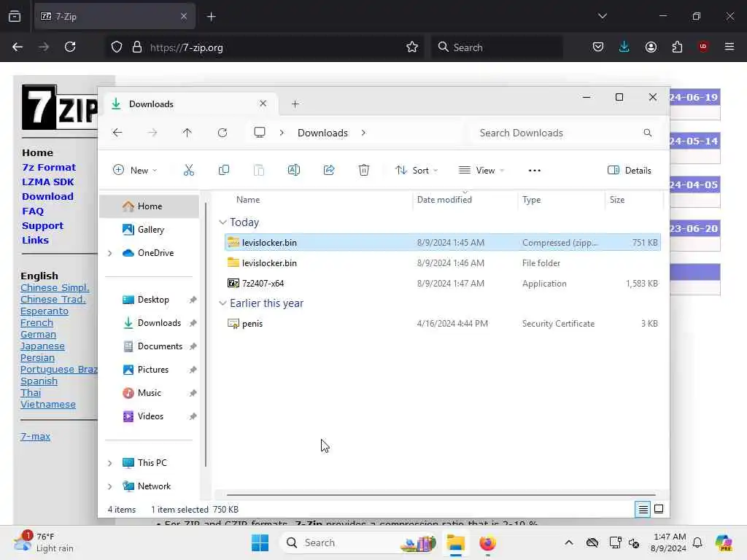
Task: Click the Share icon in Explorer toolbar
Action: (329, 170)
